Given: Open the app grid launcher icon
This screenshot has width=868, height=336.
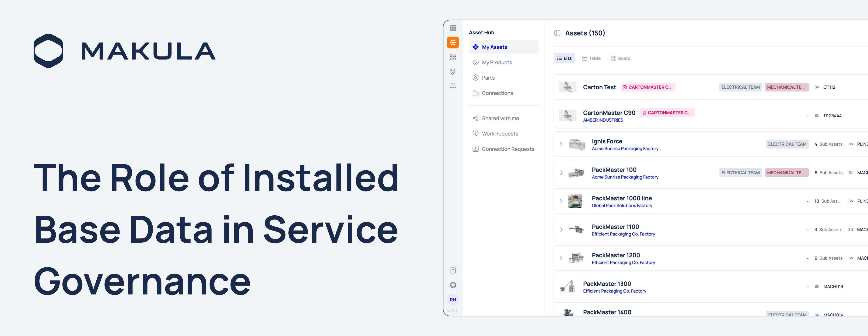Looking at the screenshot, I should [x=452, y=28].
